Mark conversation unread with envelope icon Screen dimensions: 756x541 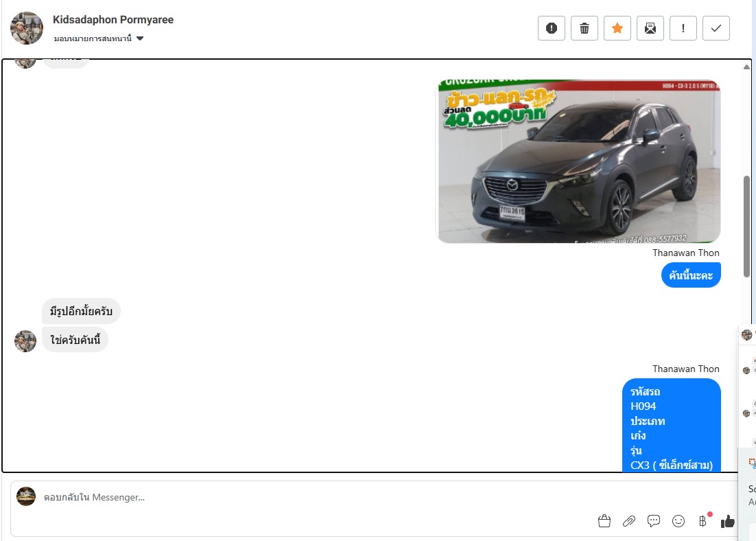pos(650,28)
